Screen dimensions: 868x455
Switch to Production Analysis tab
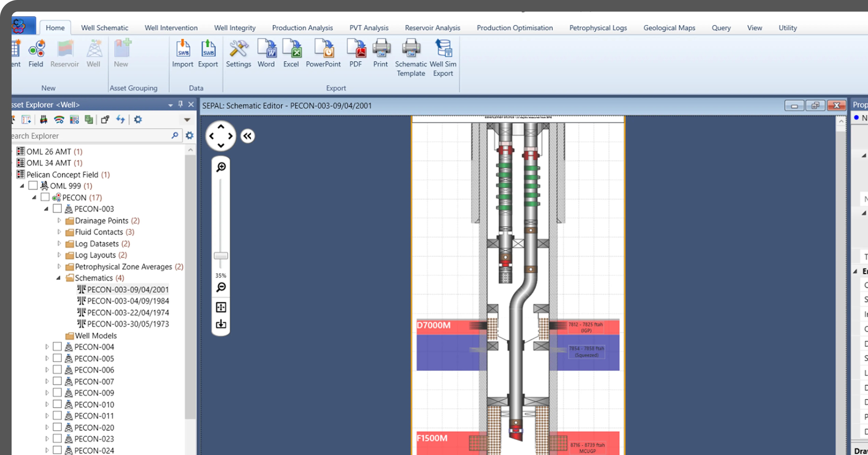point(303,28)
